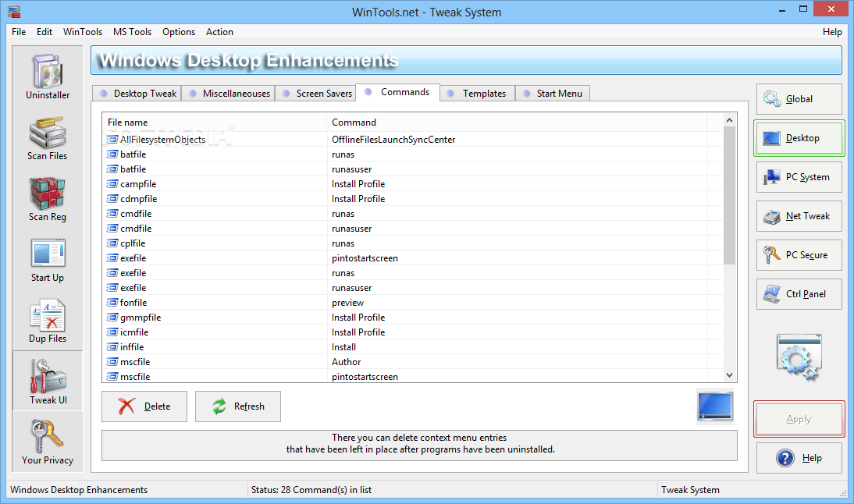Open the PC Secure section
This screenshot has width=854, height=504.
point(799,255)
